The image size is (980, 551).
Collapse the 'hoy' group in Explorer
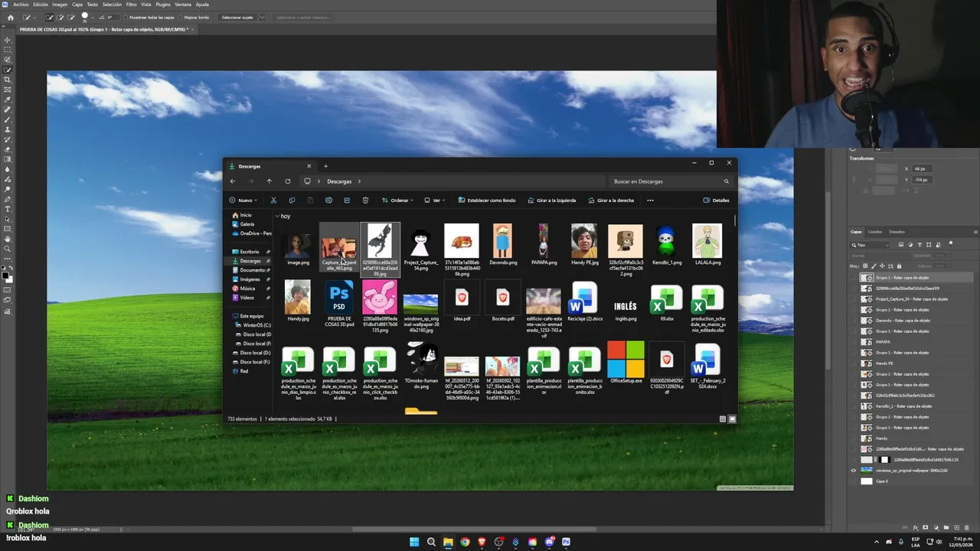coord(277,217)
